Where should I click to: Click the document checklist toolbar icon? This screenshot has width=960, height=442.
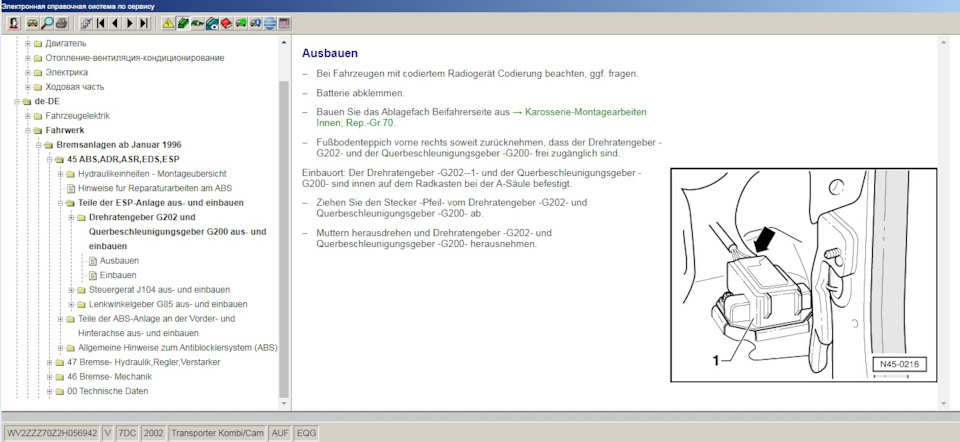[86, 24]
